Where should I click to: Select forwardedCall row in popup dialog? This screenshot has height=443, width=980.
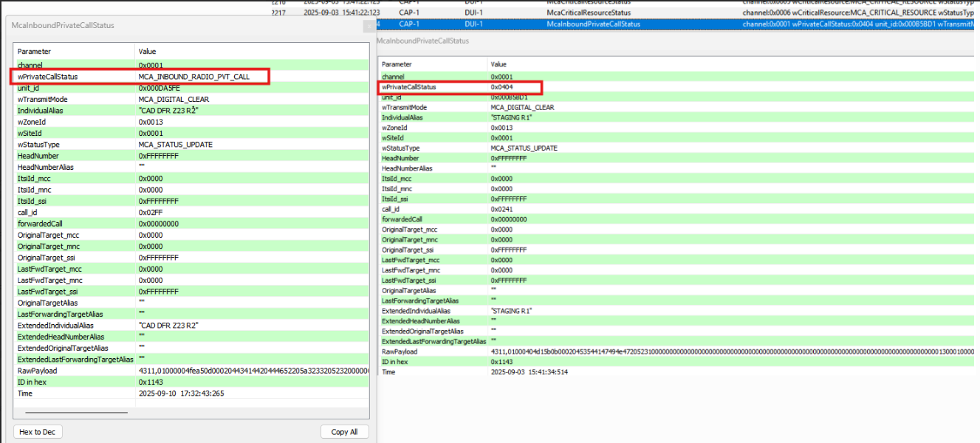coord(191,224)
